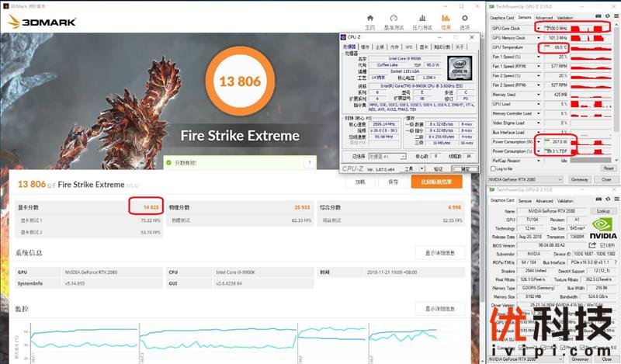Open the 3DMark results bar-chart icon

pos(446,18)
